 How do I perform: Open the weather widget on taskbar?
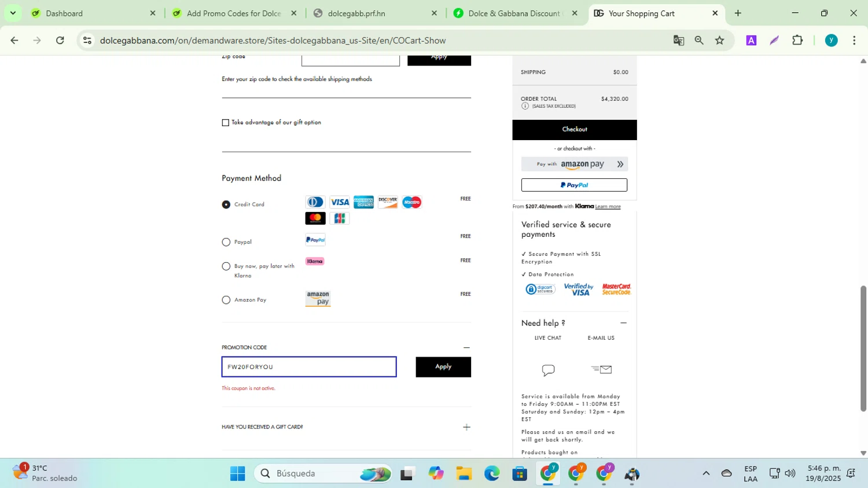(x=45, y=474)
